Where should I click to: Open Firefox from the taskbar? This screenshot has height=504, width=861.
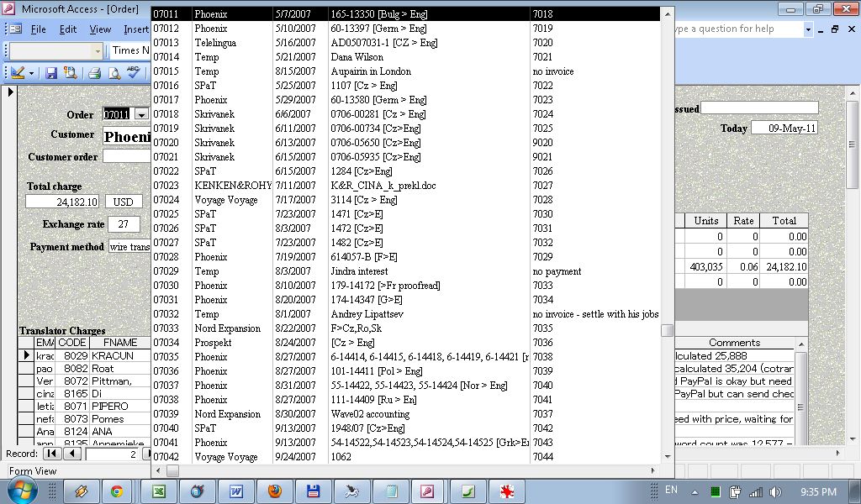click(275, 491)
